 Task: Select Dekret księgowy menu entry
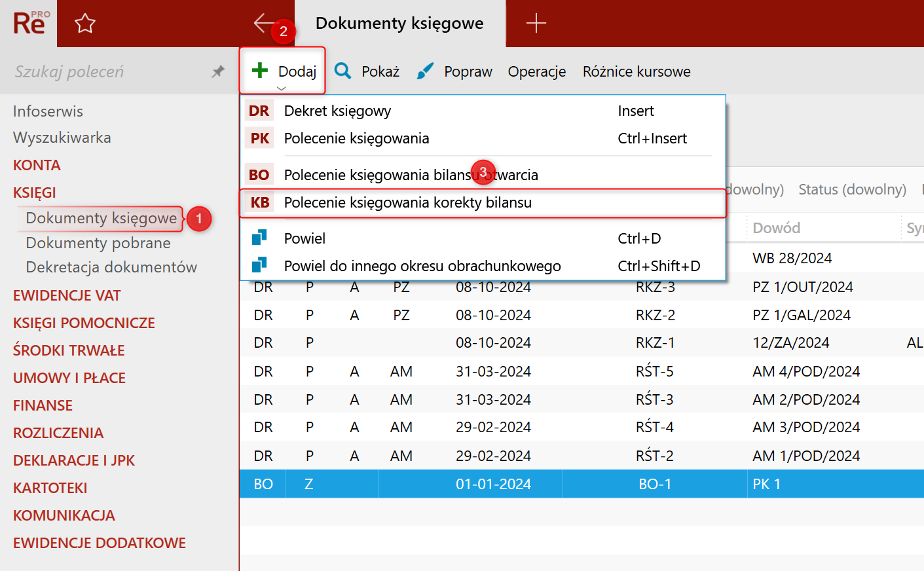click(x=483, y=111)
